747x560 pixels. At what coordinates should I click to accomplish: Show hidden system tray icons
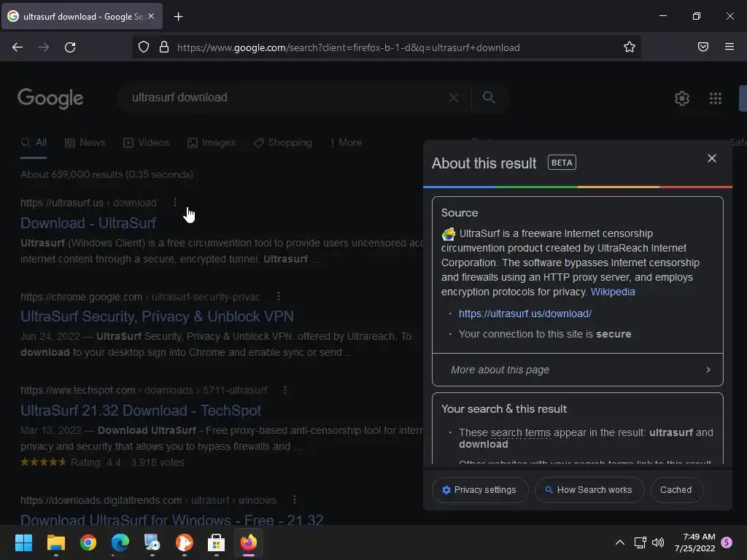tap(619, 542)
